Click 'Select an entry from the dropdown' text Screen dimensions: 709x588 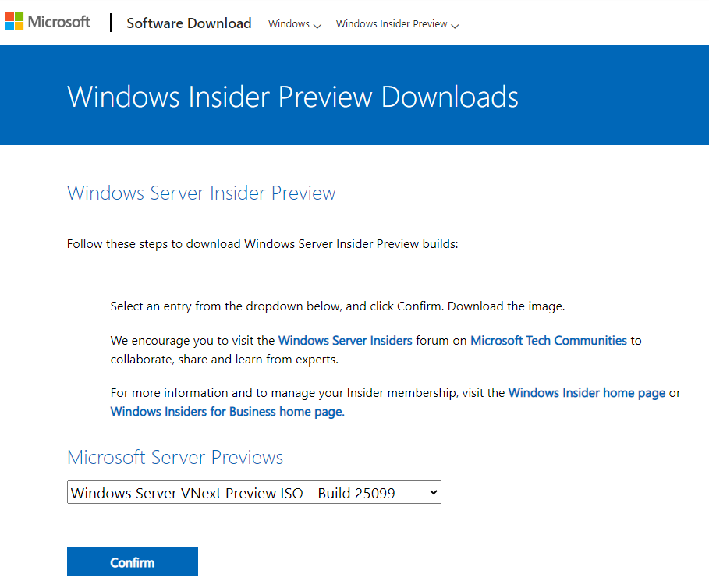coord(338,306)
